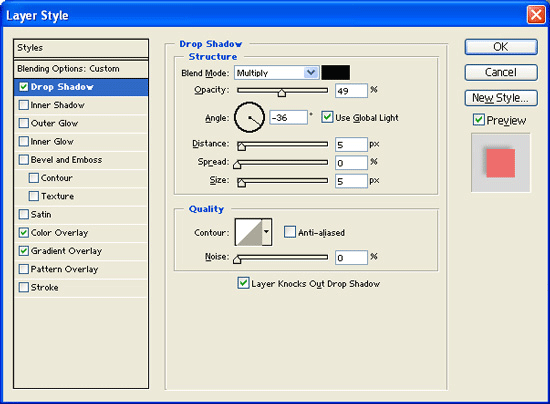
Task: Toggle Layer Knocks Out Drop Shadow
Action: click(243, 283)
